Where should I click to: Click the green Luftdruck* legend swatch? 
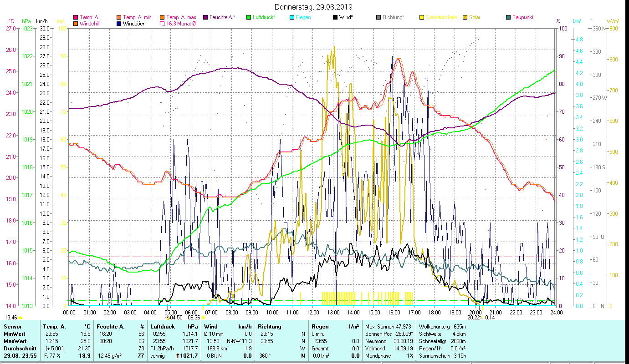point(249,18)
